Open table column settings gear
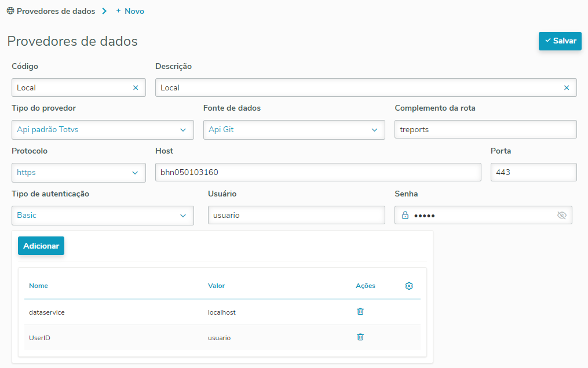The image size is (588, 368). click(x=409, y=286)
